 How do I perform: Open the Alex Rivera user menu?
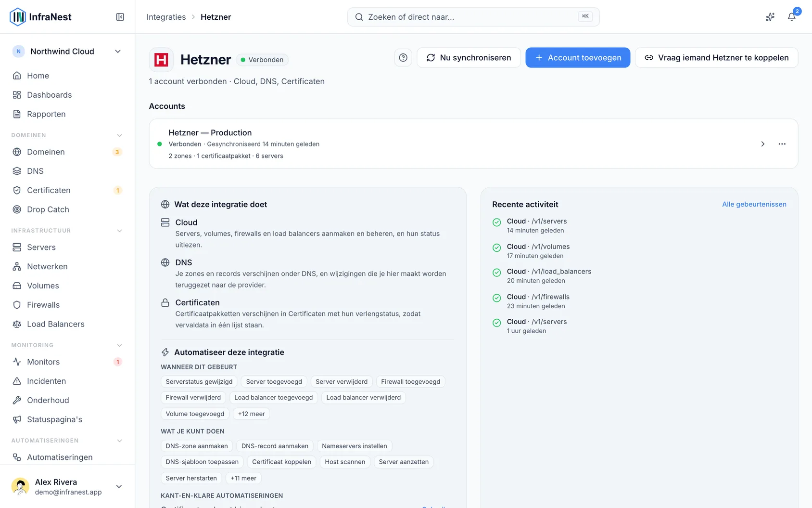tap(67, 486)
